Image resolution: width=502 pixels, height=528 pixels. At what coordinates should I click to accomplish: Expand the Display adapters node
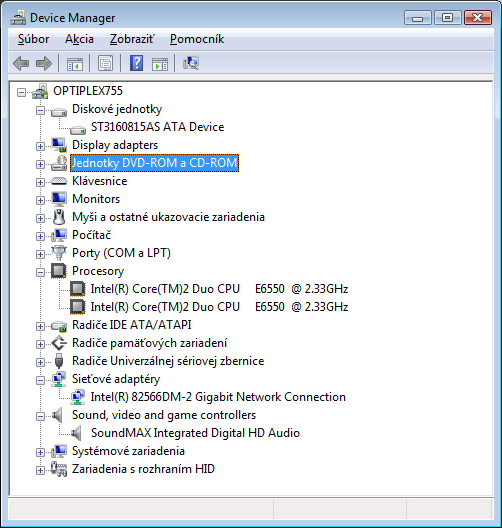click(40, 146)
